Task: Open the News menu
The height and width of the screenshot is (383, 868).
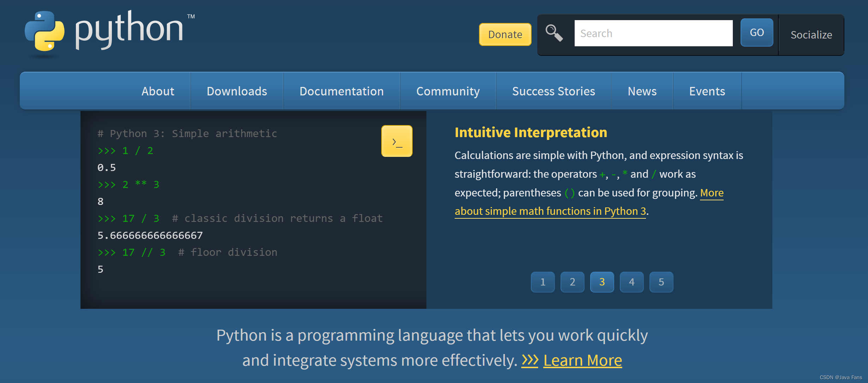Action: [642, 91]
